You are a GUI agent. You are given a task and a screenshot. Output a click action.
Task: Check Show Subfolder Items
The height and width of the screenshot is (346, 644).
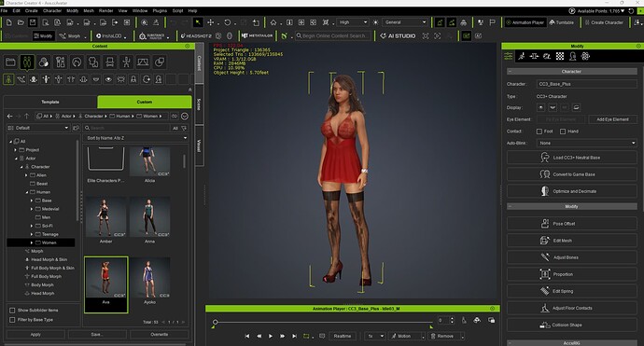click(x=12, y=311)
